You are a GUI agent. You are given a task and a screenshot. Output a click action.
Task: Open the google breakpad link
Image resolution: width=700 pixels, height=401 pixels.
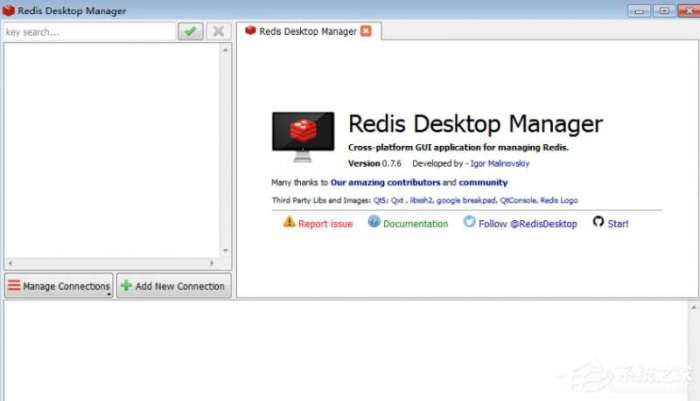click(x=466, y=200)
